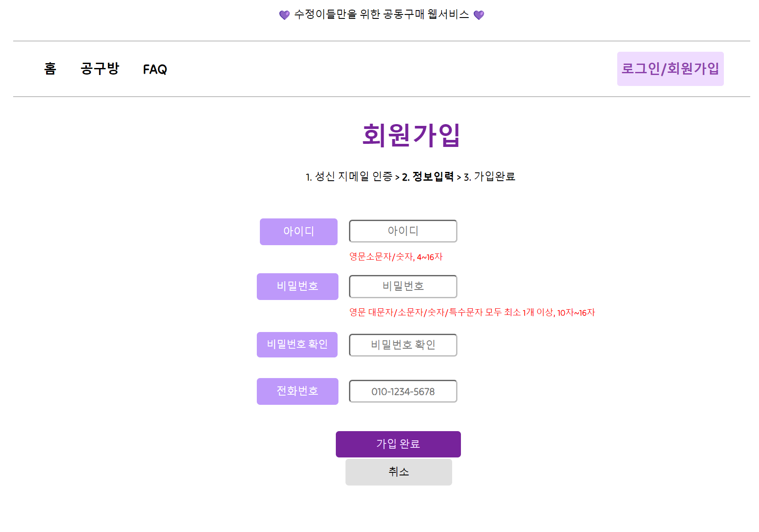The image size is (759, 532).
Task: Click the purple 아이디 label
Action: (299, 232)
